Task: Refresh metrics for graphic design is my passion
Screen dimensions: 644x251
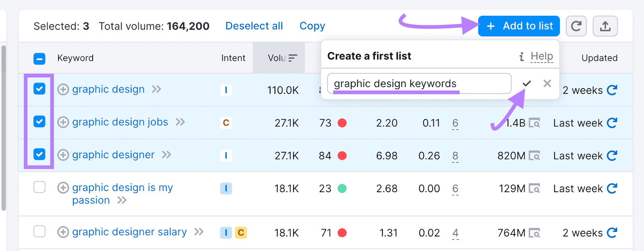Action: click(x=612, y=188)
